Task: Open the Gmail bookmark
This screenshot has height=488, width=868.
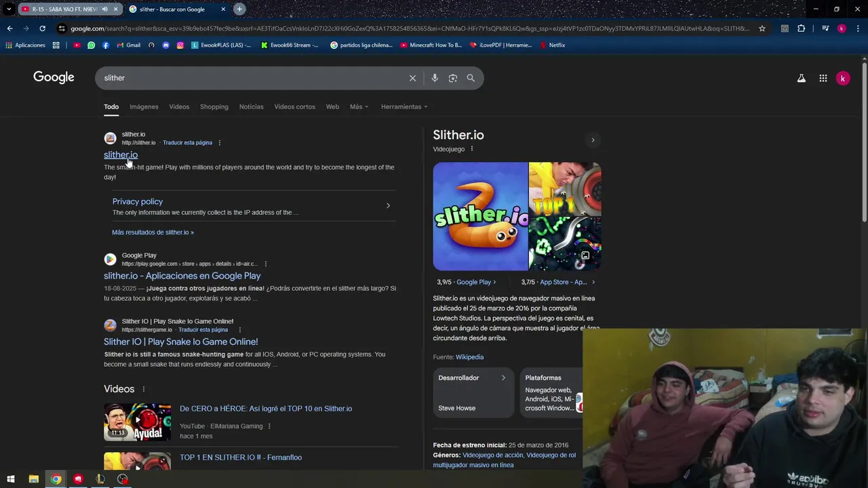Action: click(128, 45)
